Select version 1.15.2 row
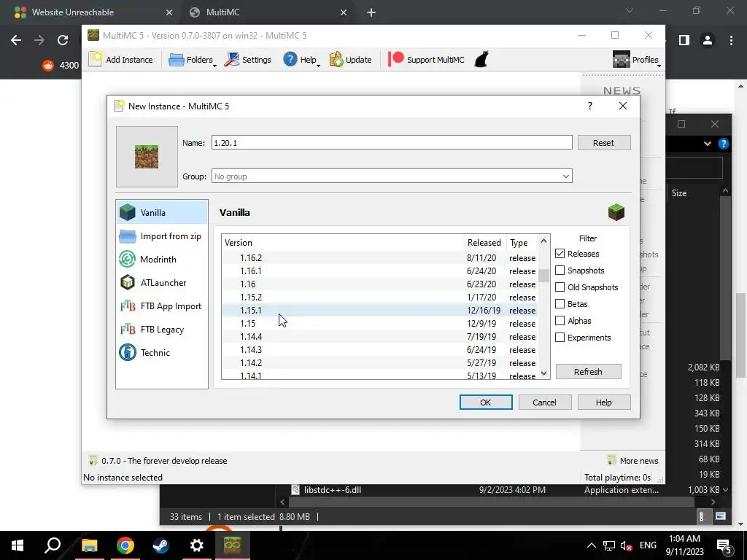Viewport: 747px width, 560px height. pos(379,297)
